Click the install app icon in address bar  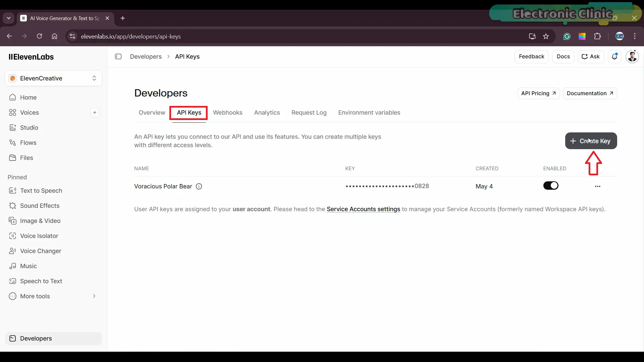coord(532,36)
